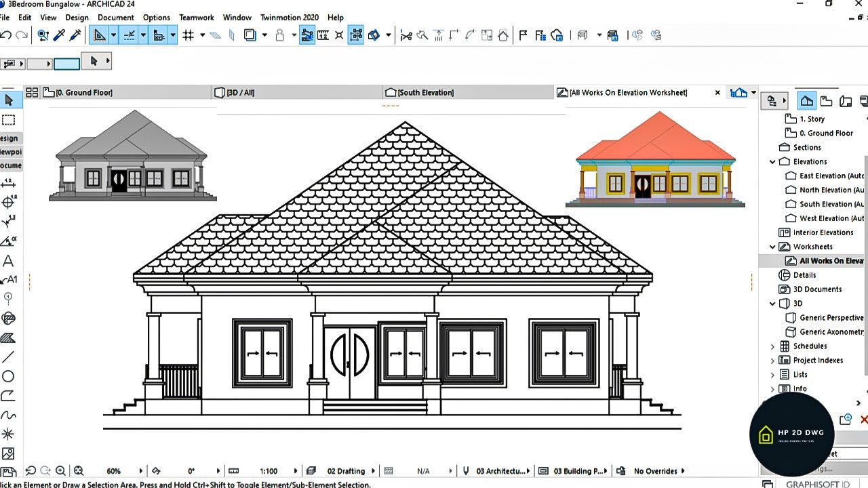Select the Marquee tool
The height and width of the screenshot is (488, 868).
[x=9, y=120]
